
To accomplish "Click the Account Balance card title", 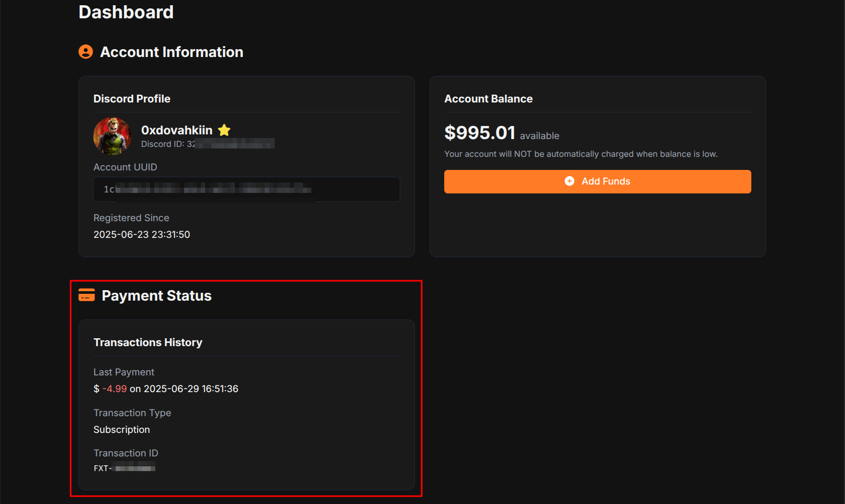I will [488, 99].
